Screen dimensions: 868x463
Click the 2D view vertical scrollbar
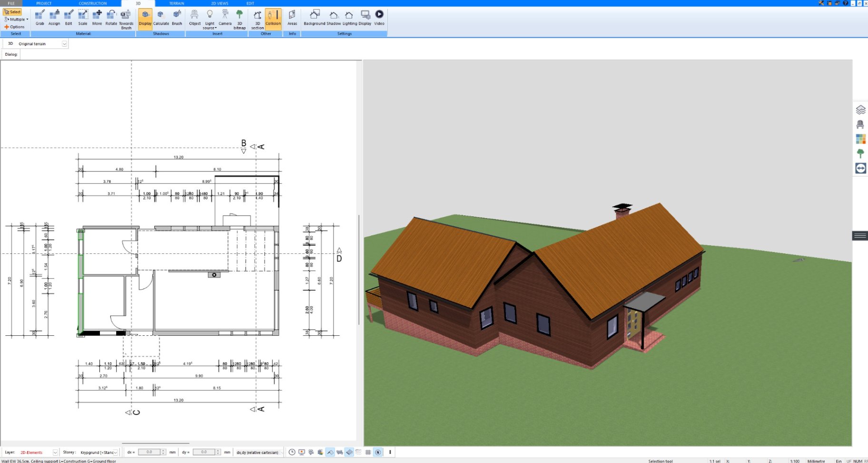point(359,269)
